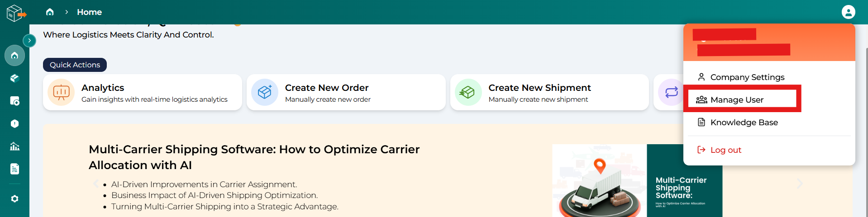
Task: Click the user profile avatar icon
Action: (x=848, y=12)
